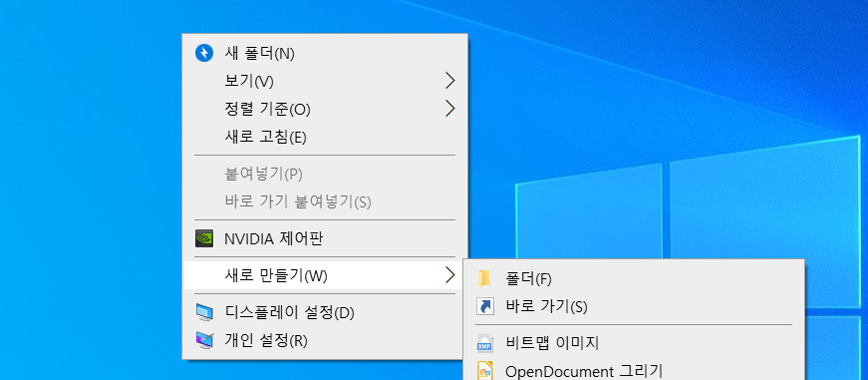Click the greyed 바로 가기 붙여넣기(S) entry
Image resolution: width=868 pixels, height=380 pixels.
click(x=325, y=201)
